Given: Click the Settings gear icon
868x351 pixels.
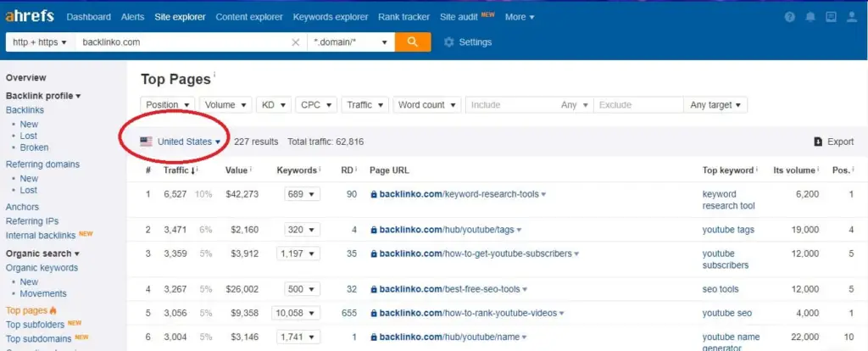Looking at the screenshot, I should (449, 42).
